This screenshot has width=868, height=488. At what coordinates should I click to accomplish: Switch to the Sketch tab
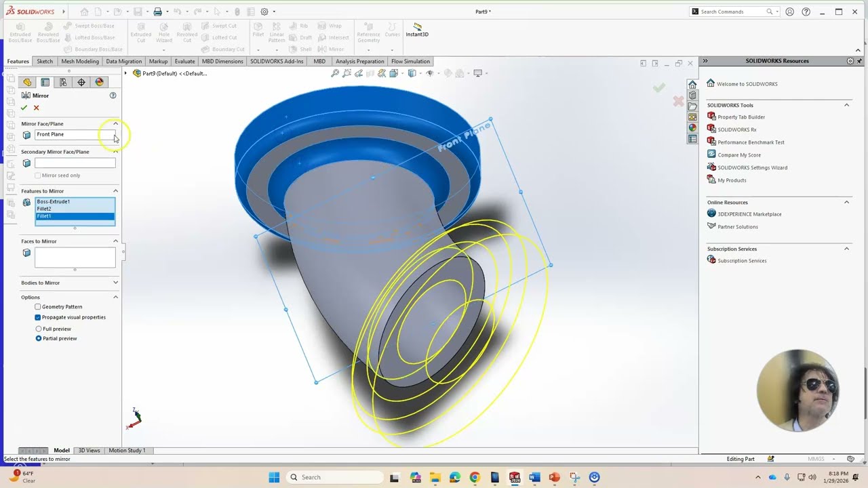(x=45, y=61)
